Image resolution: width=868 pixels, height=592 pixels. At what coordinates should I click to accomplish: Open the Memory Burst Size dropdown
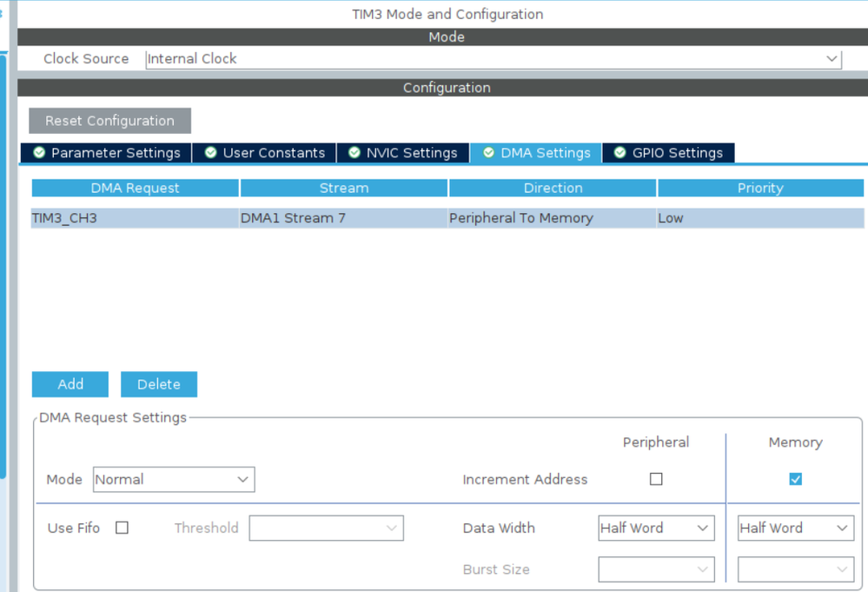(796, 569)
